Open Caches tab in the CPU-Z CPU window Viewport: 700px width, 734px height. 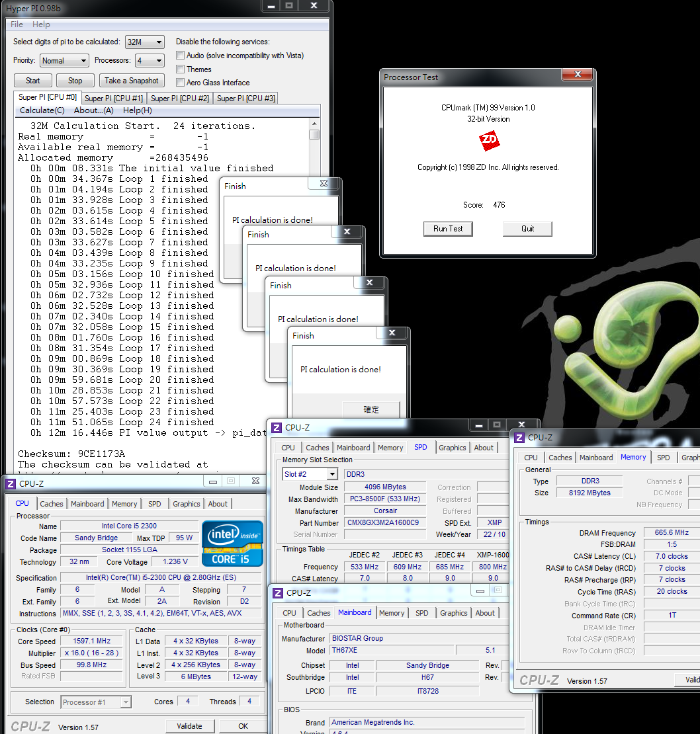point(52,504)
